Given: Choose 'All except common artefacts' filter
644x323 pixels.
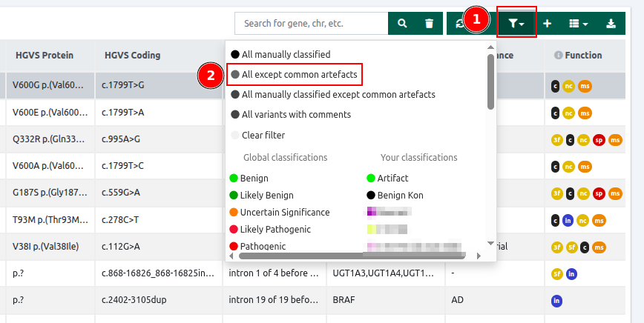Looking at the screenshot, I should 298,75.
